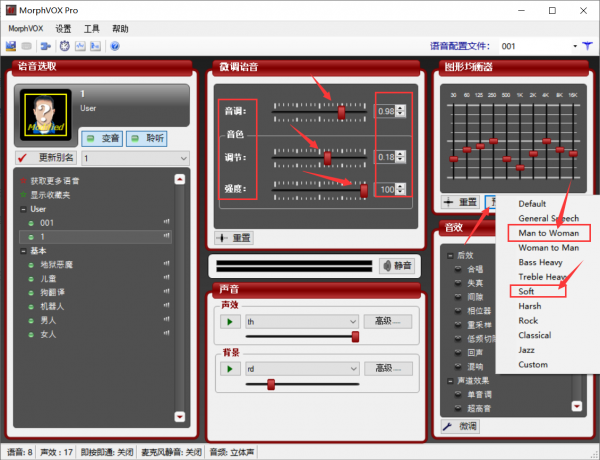This screenshot has width=600, height=460.
Task: Play the 声效 sound effect
Action: tap(230, 322)
